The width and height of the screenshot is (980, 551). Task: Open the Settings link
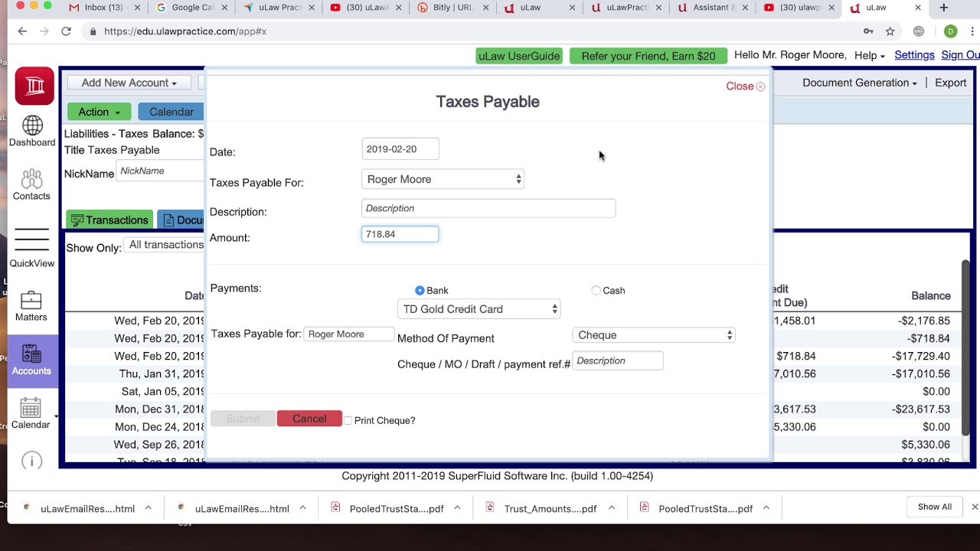[x=914, y=55]
